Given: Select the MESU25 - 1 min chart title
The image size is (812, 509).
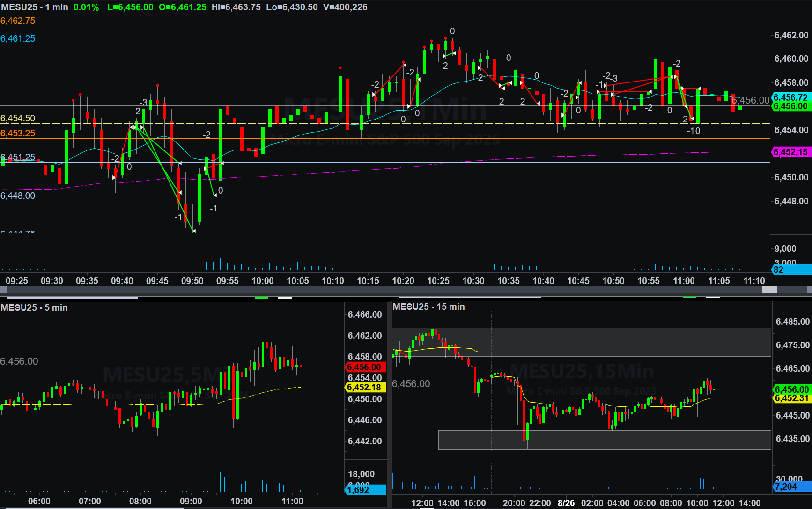Looking at the screenshot, I should click(35, 7).
